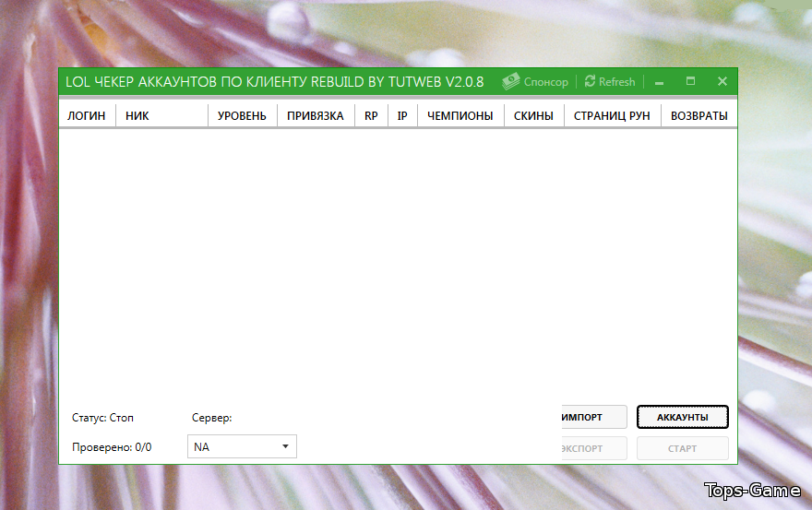Image resolution: width=812 pixels, height=510 pixels.
Task: Sort by ЛОГИН column header
Action: tap(86, 116)
